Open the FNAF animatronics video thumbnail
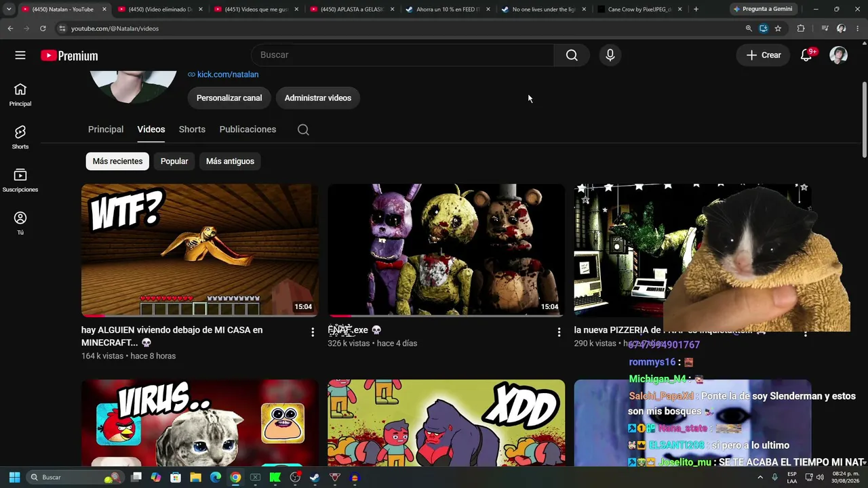868x488 pixels. point(446,250)
